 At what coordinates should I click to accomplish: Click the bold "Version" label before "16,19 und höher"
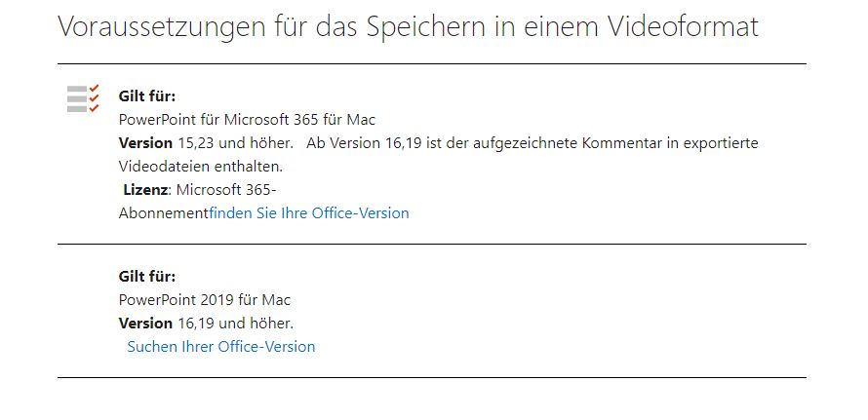click(x=145, y=324)
